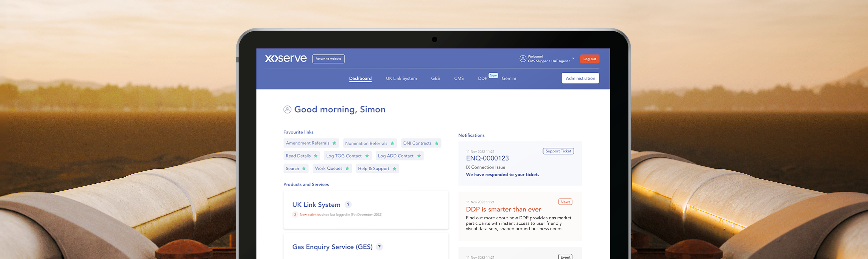The height and width of the screenshot is (259, 868).
Task: Click the Log out button
Action: [x=589, y=59]
